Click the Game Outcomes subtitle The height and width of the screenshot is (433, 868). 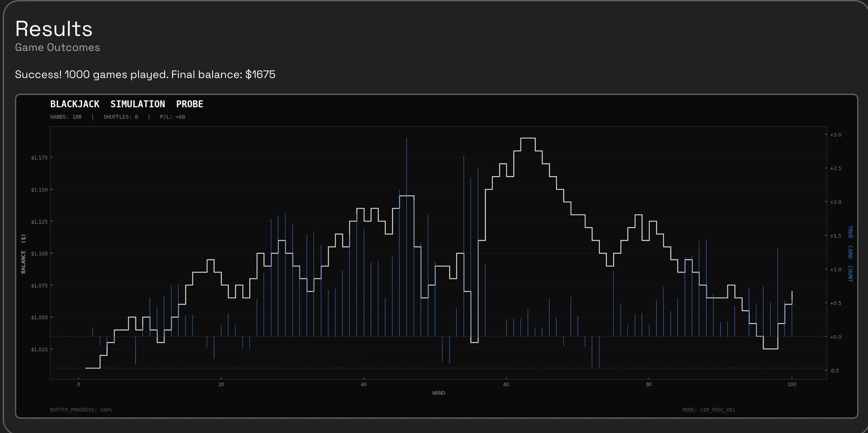click(x=57, y=48)
